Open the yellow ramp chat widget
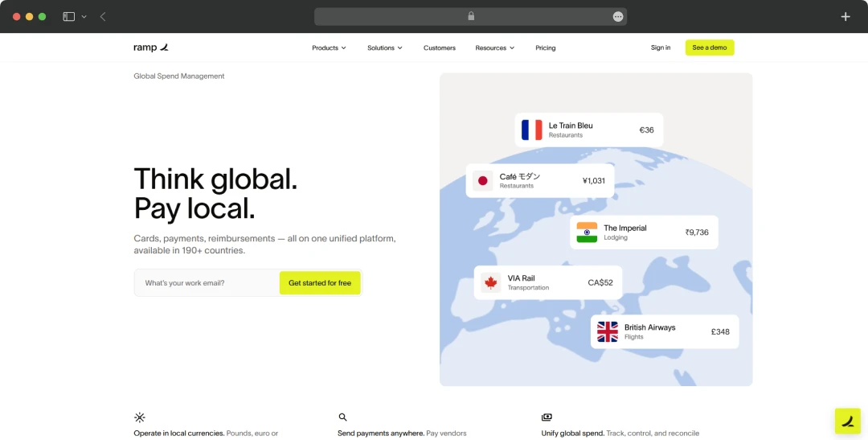The image size is (868, 440). pos(848,421)
